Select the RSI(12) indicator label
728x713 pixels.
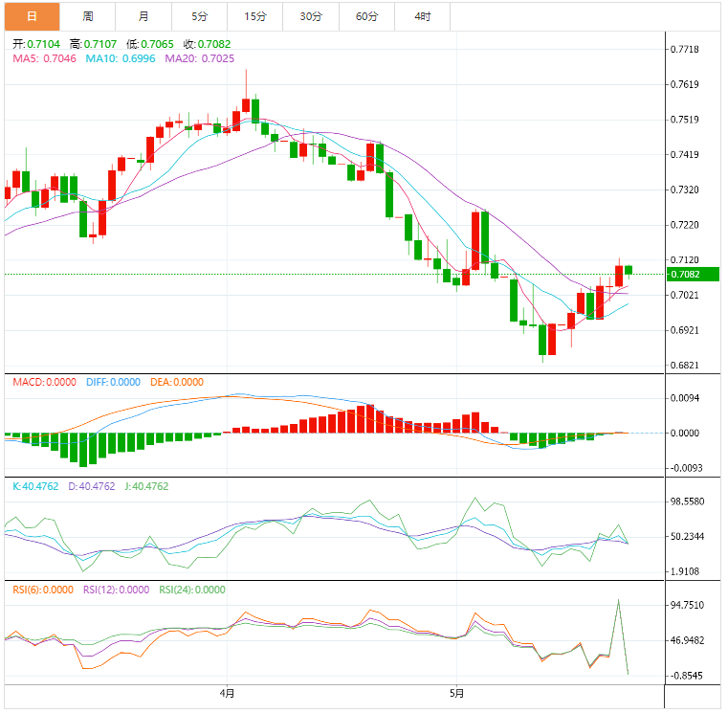tap(116, 590)
